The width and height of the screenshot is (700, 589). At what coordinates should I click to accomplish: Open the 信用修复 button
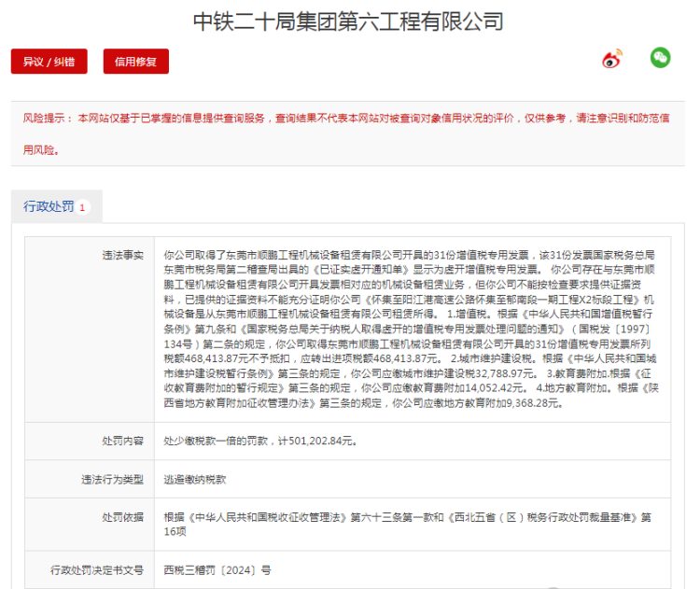[x=135, y=62]
